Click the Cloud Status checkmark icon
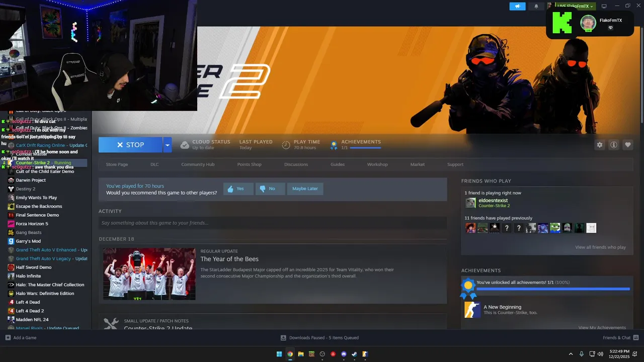The height and width of the screenshot is (362, 644). (x=185, y=145)
